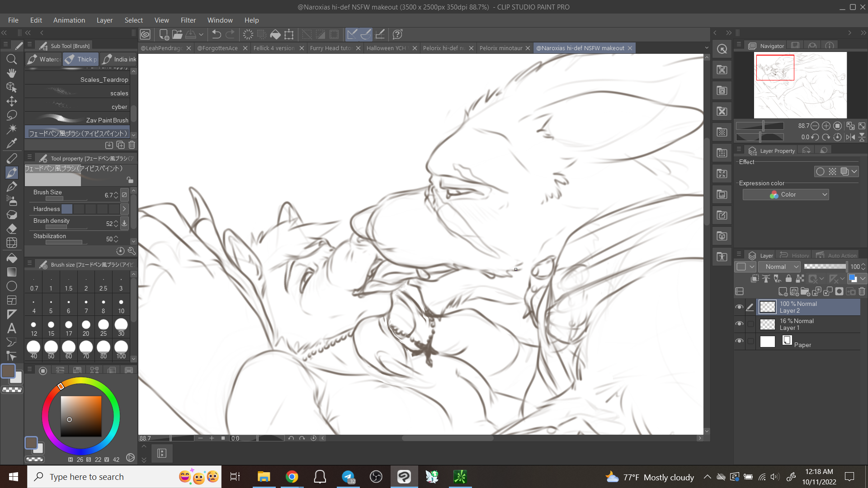Image resolution: width=868 pixels, height=488 pixels.
Task: Expand the Hardness options arrow
Action: pos(124,209)
